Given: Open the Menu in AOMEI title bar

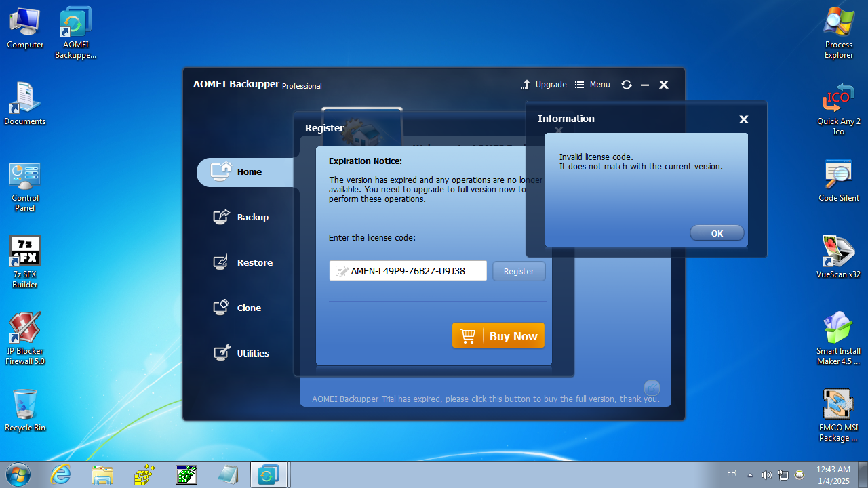Looking at the screenshot, I should coord(593,85).
